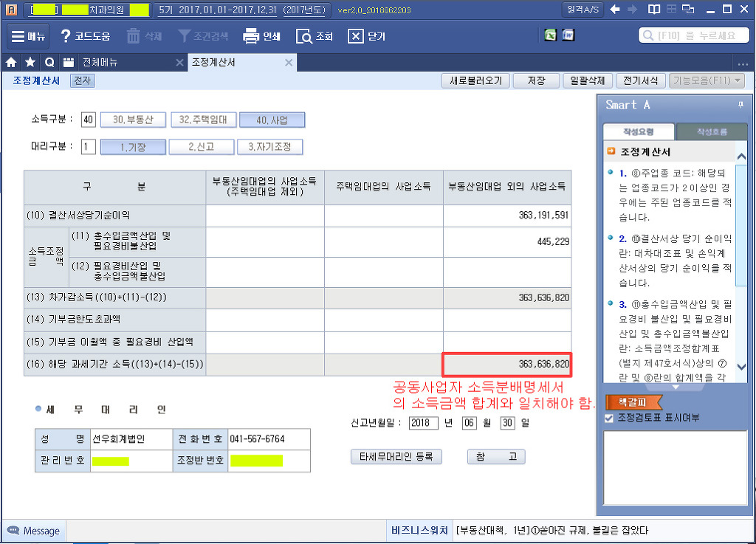Screen dimensions: 756x544
Task: Click the 조회 search-document icon
Action: point(303,36)
